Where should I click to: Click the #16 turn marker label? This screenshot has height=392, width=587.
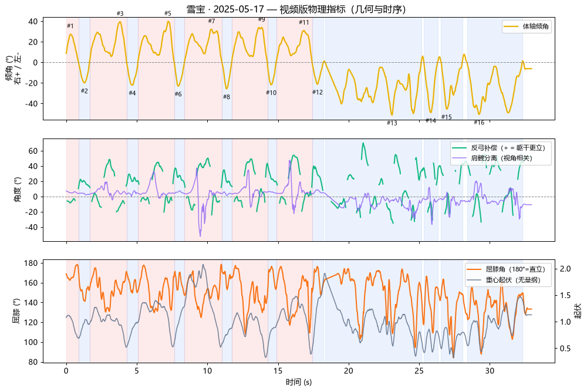tap(479, 123)
